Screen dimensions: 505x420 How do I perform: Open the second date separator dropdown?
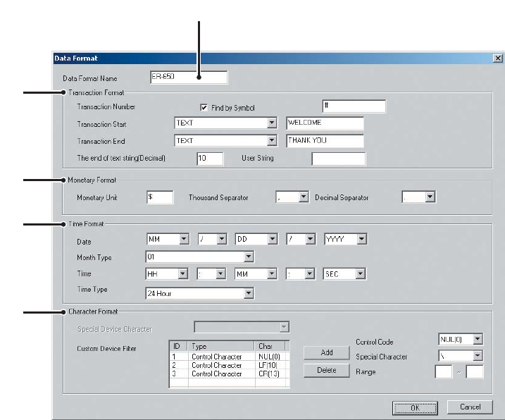coord(301,239)
